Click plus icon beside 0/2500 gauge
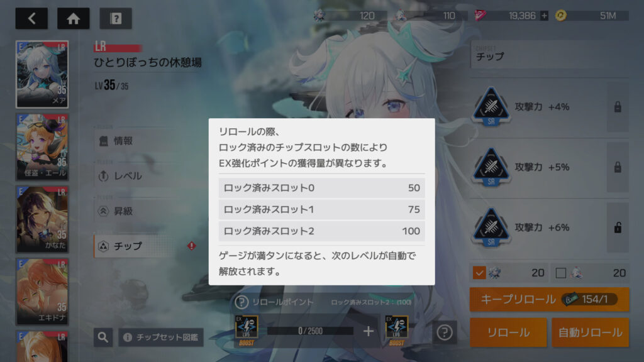This screenshot has width=644, height=362. point(369,331)
